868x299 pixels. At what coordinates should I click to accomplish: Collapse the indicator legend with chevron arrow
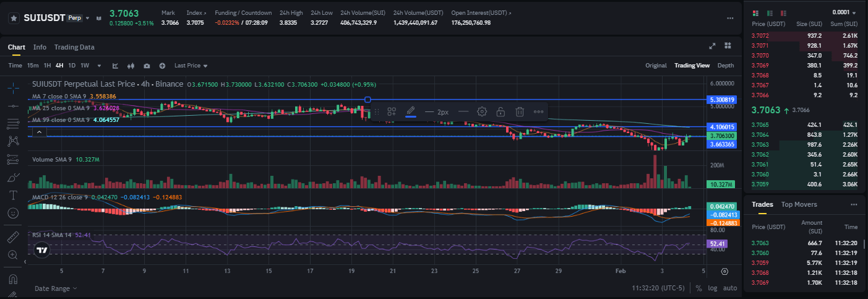pyautogui.click(x=38, y=132)
